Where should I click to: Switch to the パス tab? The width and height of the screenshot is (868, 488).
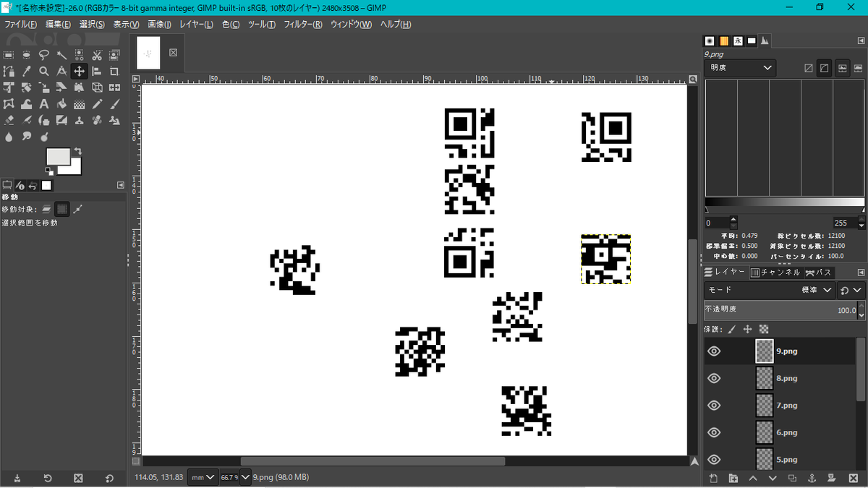820,273
